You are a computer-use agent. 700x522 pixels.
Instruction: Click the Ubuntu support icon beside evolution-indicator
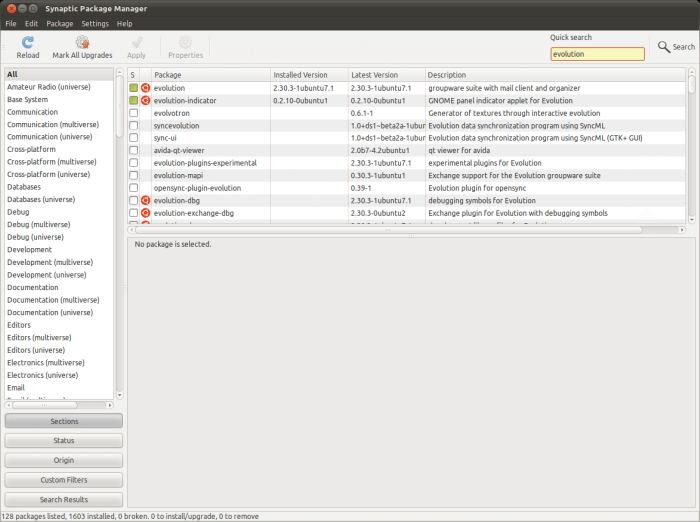click(x=145, y=100)
